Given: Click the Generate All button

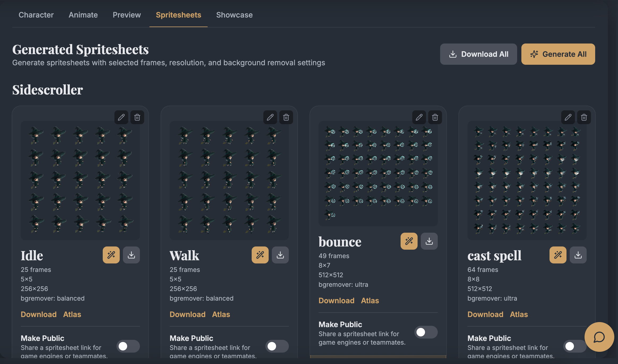Looking at the screenshot, I should tap(558, 54).
